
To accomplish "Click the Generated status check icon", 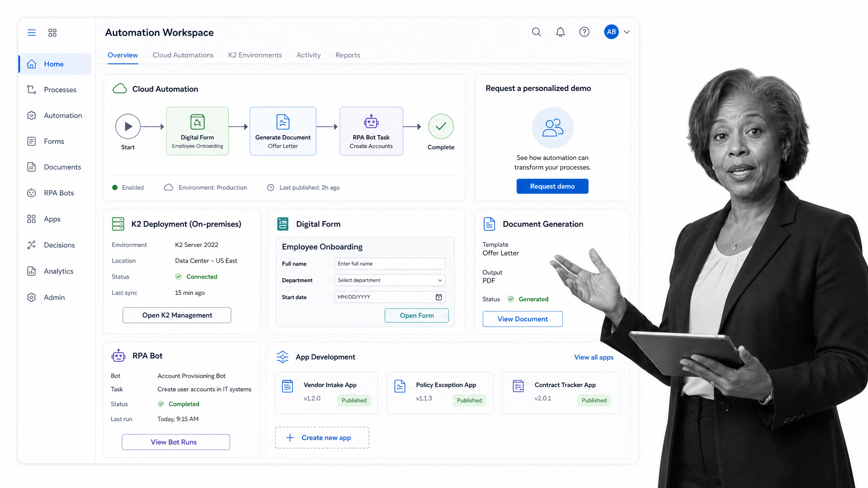I will coord(511,299).
